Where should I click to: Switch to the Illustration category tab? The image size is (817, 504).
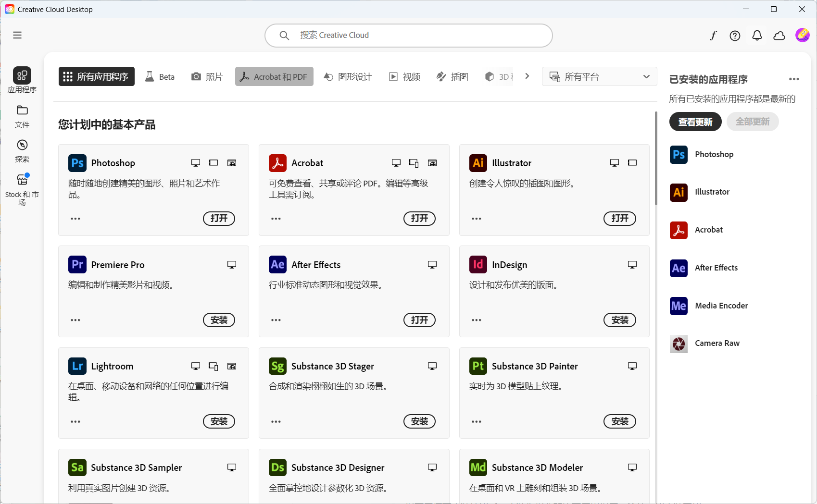coord(452,76)
